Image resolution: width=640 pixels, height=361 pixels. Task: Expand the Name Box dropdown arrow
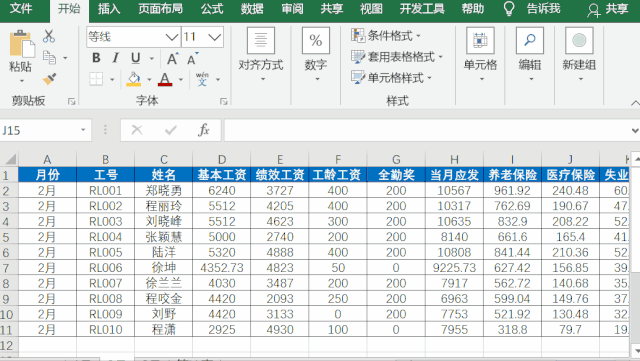[83, 130]
